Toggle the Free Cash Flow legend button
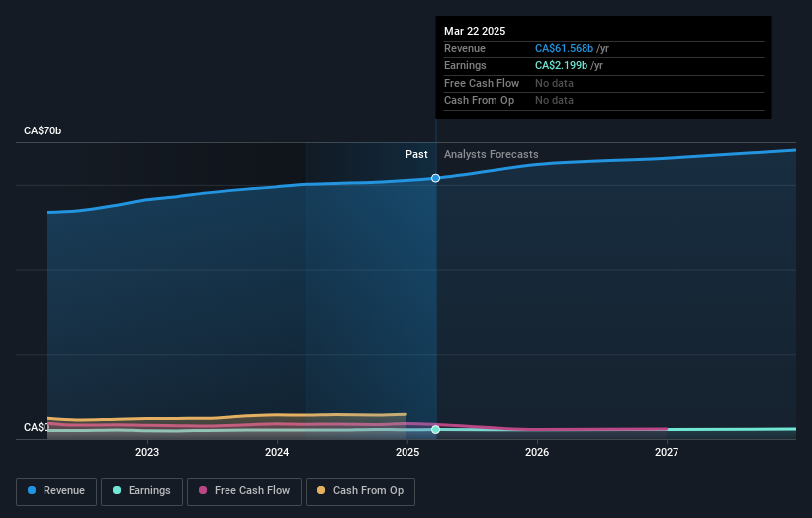The height and width of the screenshot is (518, 812). pyautogui.click(x=244, y=491)
